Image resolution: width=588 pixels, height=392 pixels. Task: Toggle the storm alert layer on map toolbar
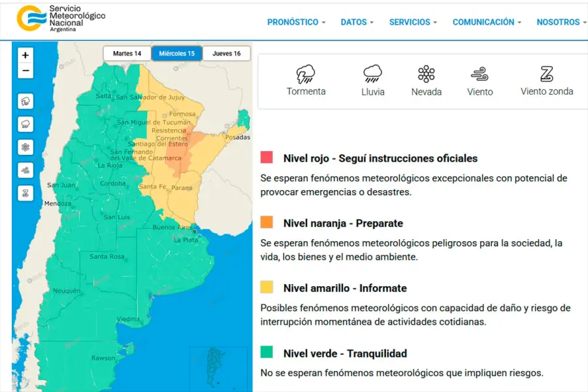(x=25, y=101)
